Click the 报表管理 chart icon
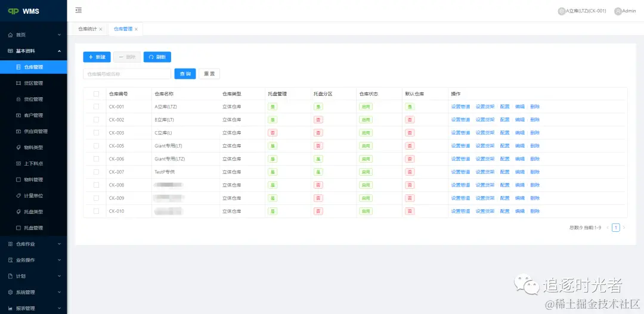Viewport: 644px width, 314px height. click(11, 308)
